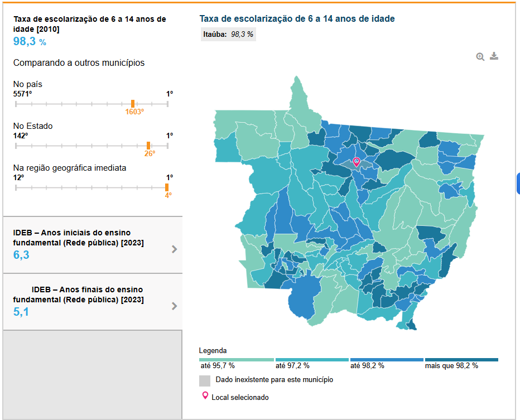Expand IDEB Anos iniciais chevron arrow
Viewport: 520px width, 420px height.
(174, 249)
